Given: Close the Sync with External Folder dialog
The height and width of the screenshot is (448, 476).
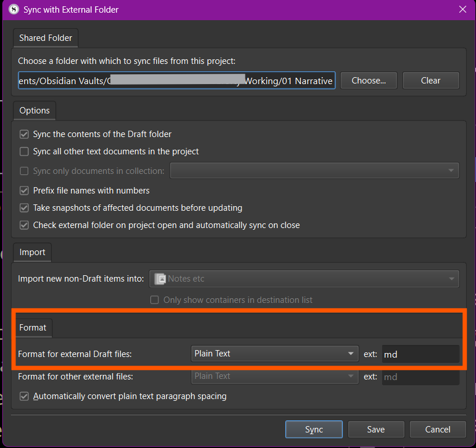Looking at the screenshot, I should [x=462, y=10].
